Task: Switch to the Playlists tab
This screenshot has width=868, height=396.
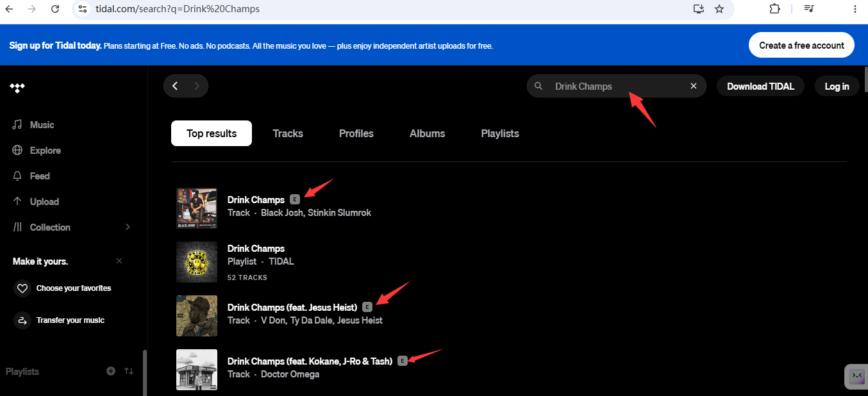Action: coord(500,133)
